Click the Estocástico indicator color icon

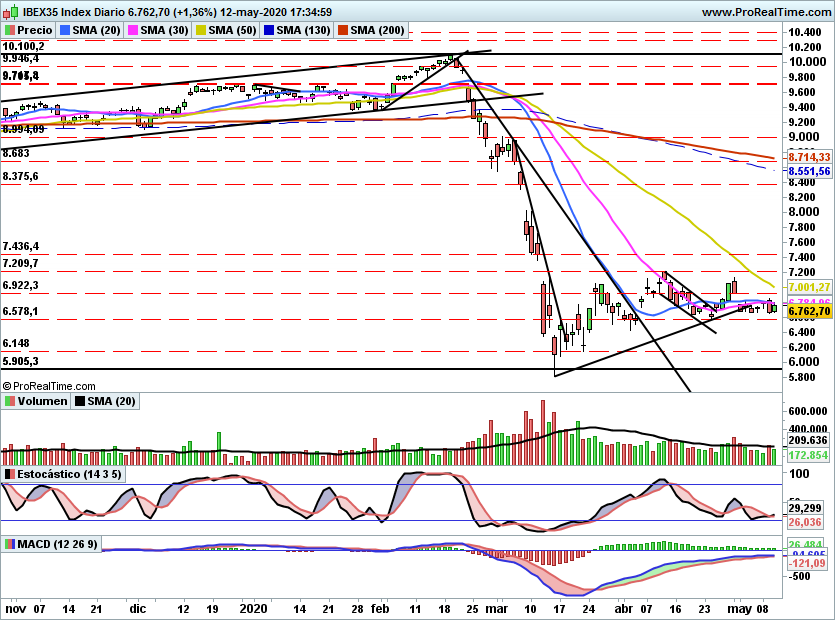(x=10, y=474)
